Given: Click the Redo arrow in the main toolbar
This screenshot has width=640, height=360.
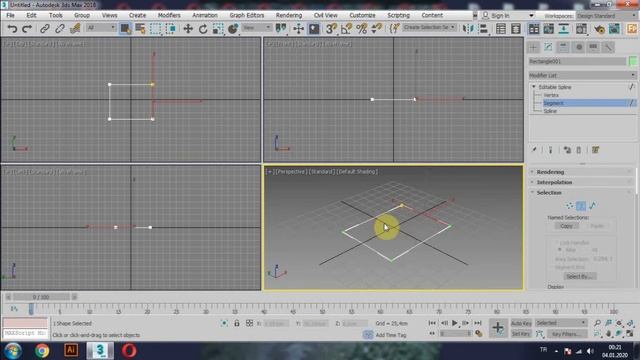Looking at the screenshot, I should (x=27, y=29).
